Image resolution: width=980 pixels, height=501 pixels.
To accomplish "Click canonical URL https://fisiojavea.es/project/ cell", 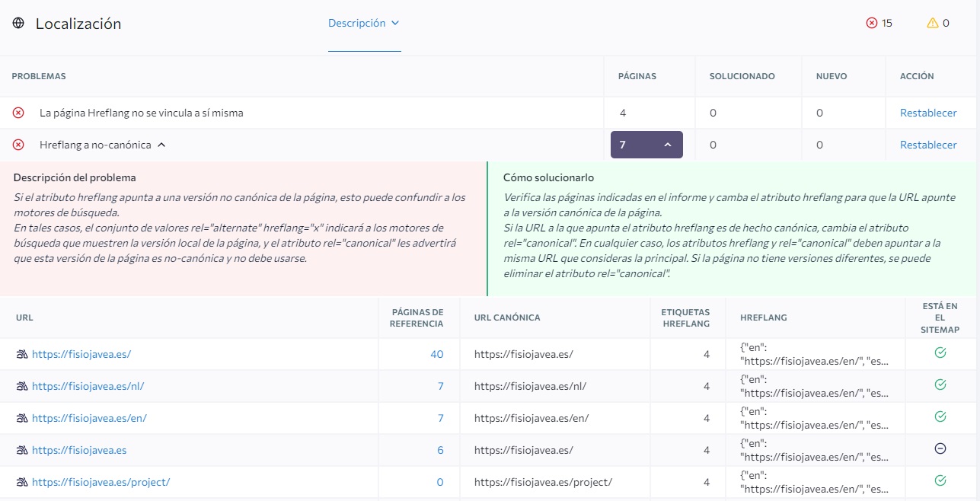I will (543, 482).
